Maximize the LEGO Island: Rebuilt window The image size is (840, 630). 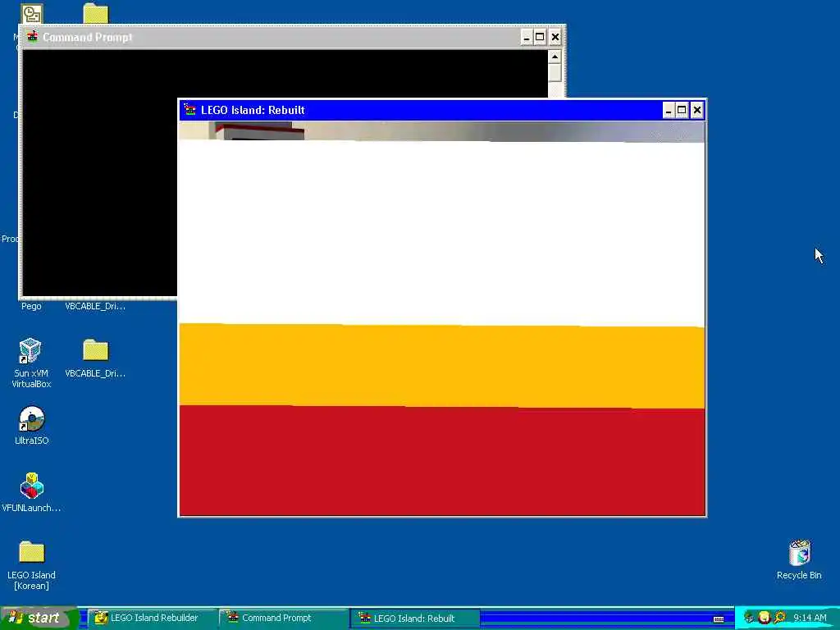click(x=682, y=111)
